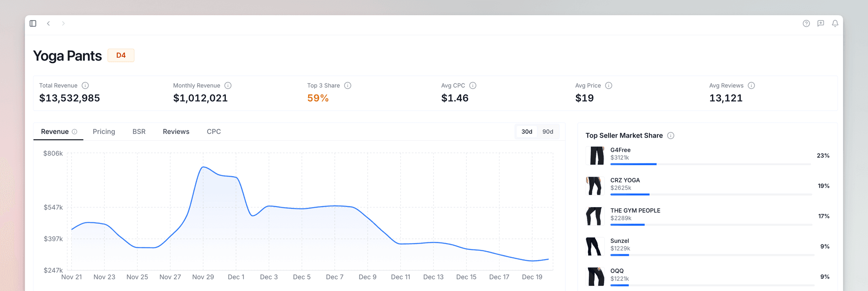868x291 pixels.
Task: Go back with the left chevron
Action: click(48, 23)
